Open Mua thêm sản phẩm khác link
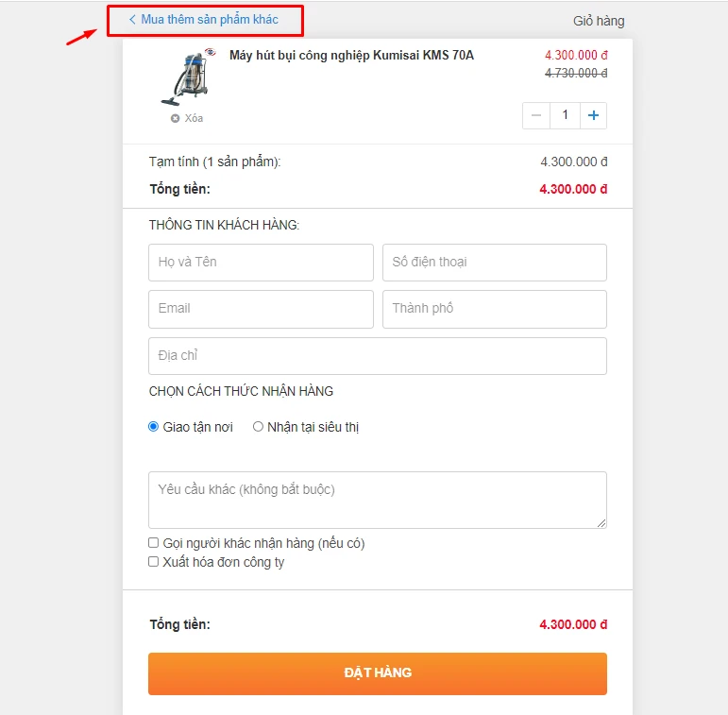Screen dimensions: 728x715 click(210, 20)
